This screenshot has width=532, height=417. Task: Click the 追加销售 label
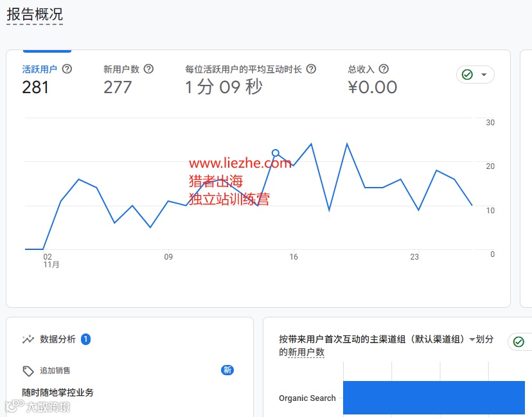pos(55,371)
